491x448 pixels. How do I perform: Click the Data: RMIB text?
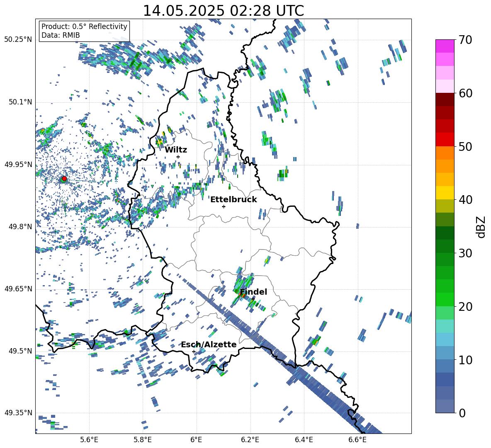click(61, 35)
